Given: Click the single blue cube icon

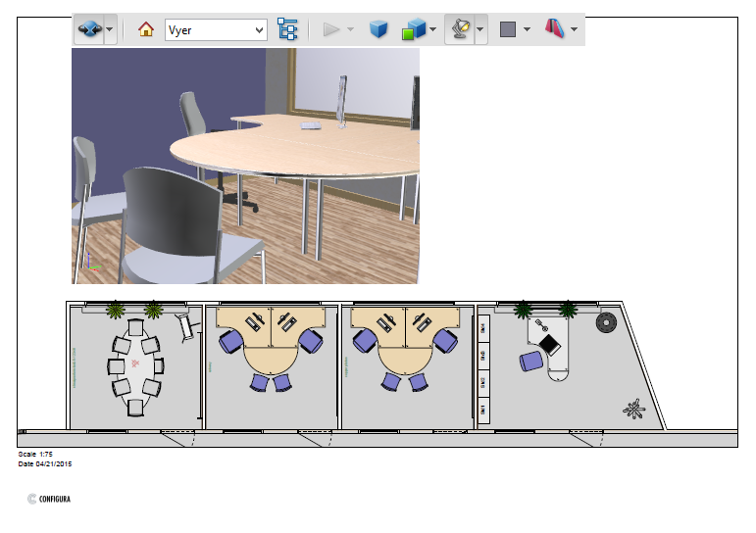Looking at the screenshot, I should point(378,29).
